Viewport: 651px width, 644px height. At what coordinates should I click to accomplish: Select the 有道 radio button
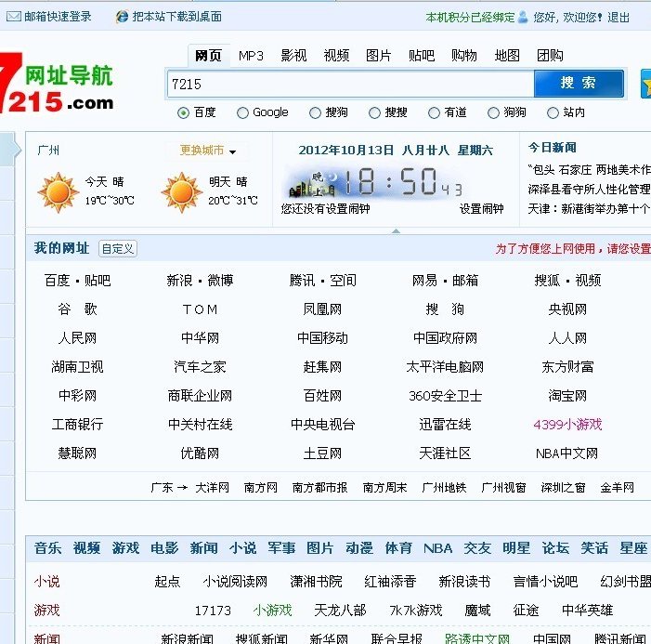click(434, 112)
